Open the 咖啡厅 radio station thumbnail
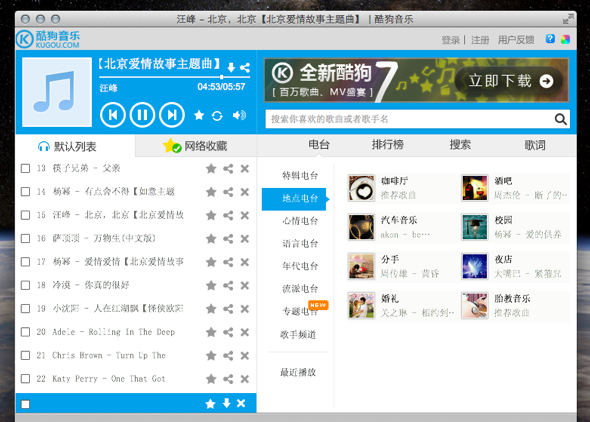 [361, 188]
